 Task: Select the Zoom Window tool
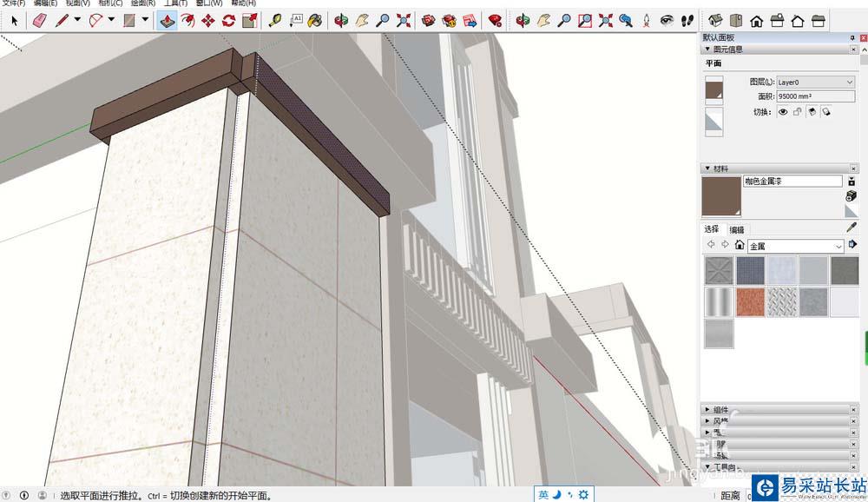pos(584,21)
